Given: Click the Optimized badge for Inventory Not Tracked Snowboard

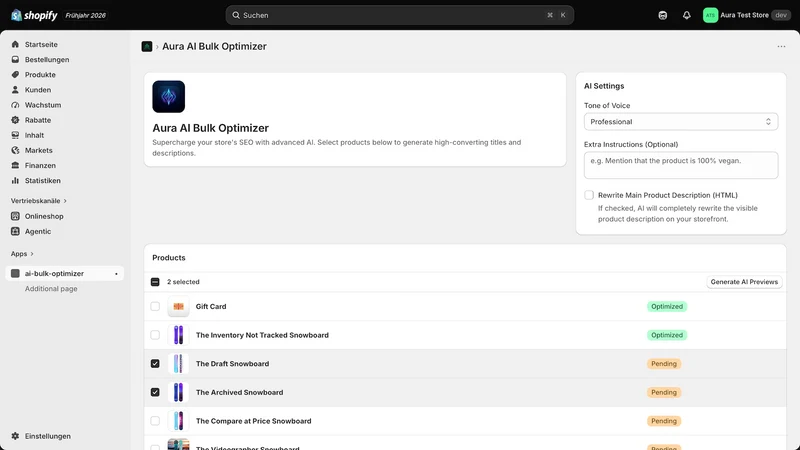Looking at the screenshot, I should [x=667, y=335].
